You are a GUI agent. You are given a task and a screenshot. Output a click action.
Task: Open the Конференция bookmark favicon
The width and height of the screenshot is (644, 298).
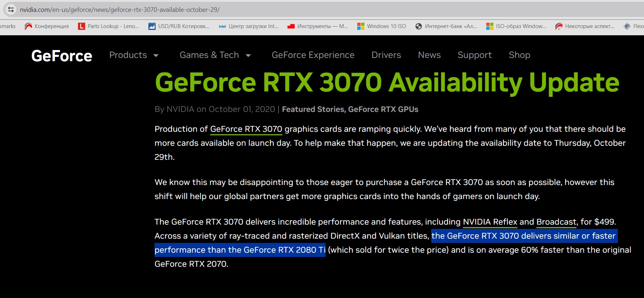(28, 26)
